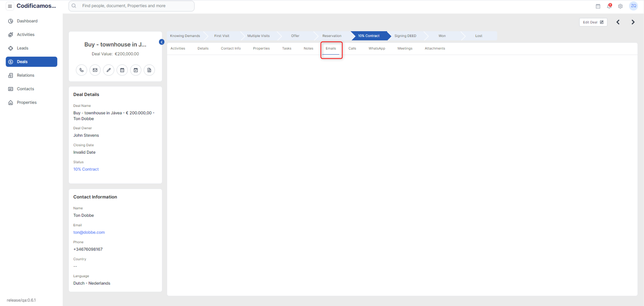Switch to the WhatsApp tab
The height and width of the screenshot is (306, 644).
[377, 48]
